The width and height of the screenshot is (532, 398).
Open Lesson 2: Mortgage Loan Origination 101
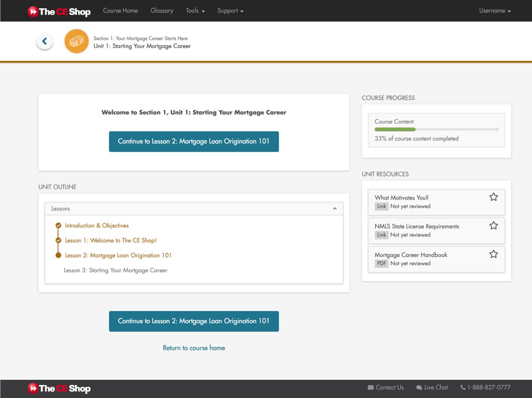click(x=118, y=255)
